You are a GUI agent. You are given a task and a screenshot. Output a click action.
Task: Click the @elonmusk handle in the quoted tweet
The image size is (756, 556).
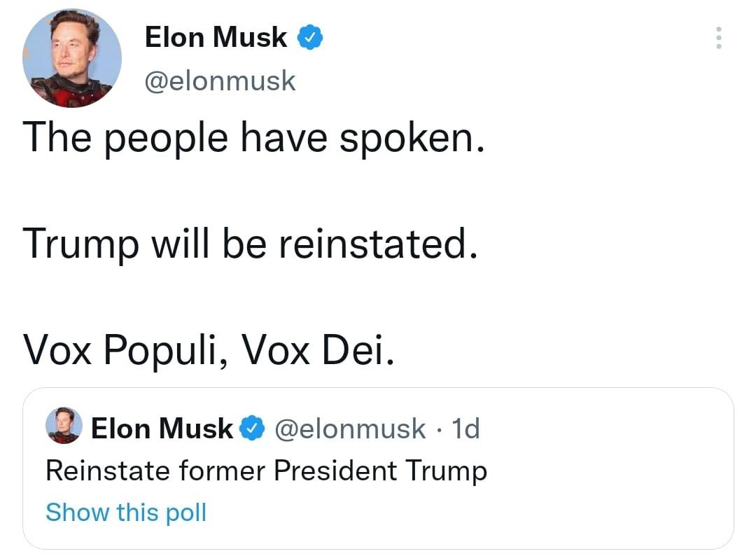(349, 428)
